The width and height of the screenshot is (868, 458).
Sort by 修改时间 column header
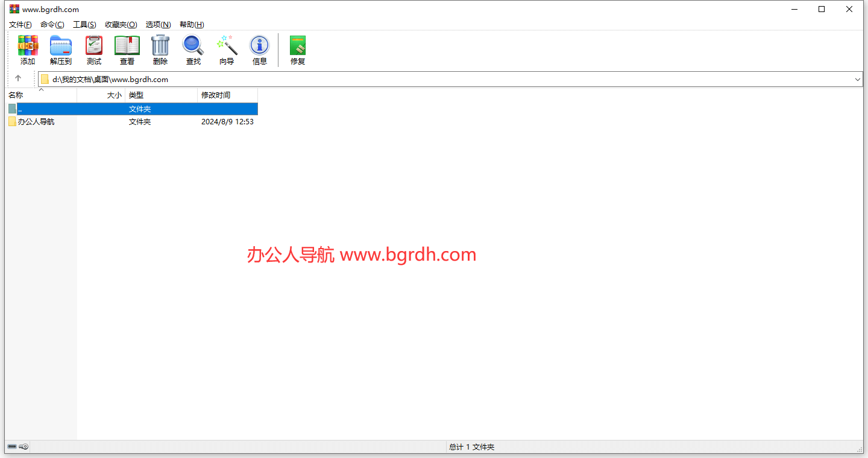click(216, 95)
